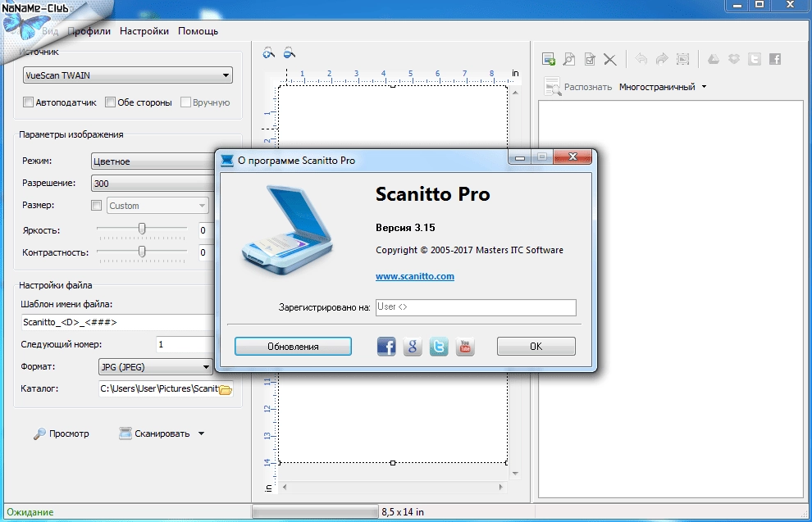Viewport: 812px width, 522px height.
Task: Toggle the Размер checkbox
Action: [96, 206]
